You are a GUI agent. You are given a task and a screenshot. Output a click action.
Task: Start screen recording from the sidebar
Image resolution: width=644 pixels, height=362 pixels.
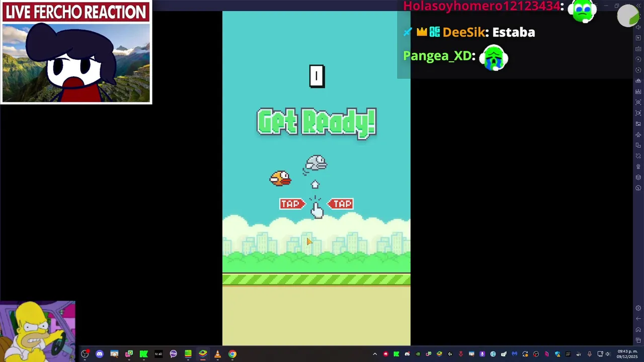(x=638, y=113)
